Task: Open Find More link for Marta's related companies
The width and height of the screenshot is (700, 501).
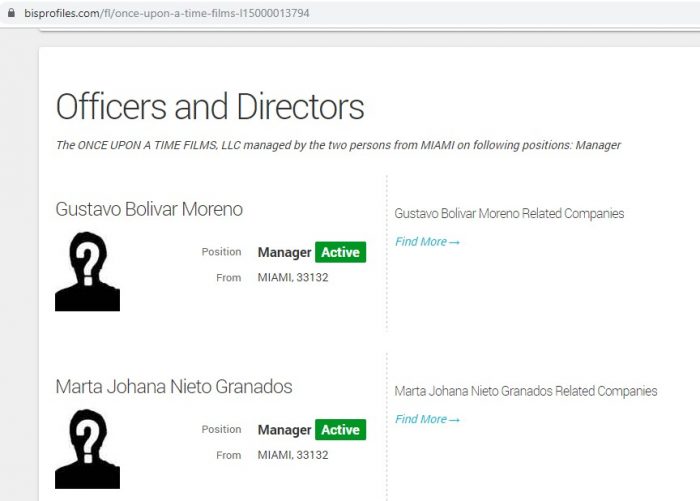Action: (x=427, y=419)
